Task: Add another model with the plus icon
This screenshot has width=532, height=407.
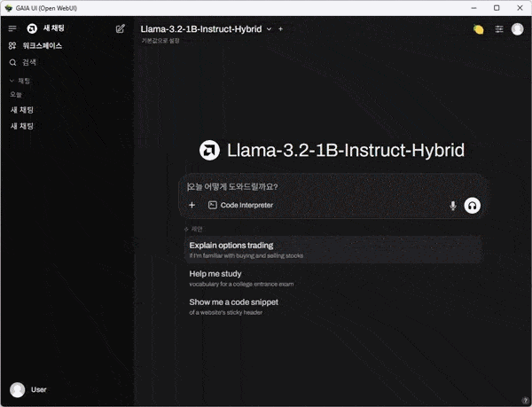Action: click(280, 29)
